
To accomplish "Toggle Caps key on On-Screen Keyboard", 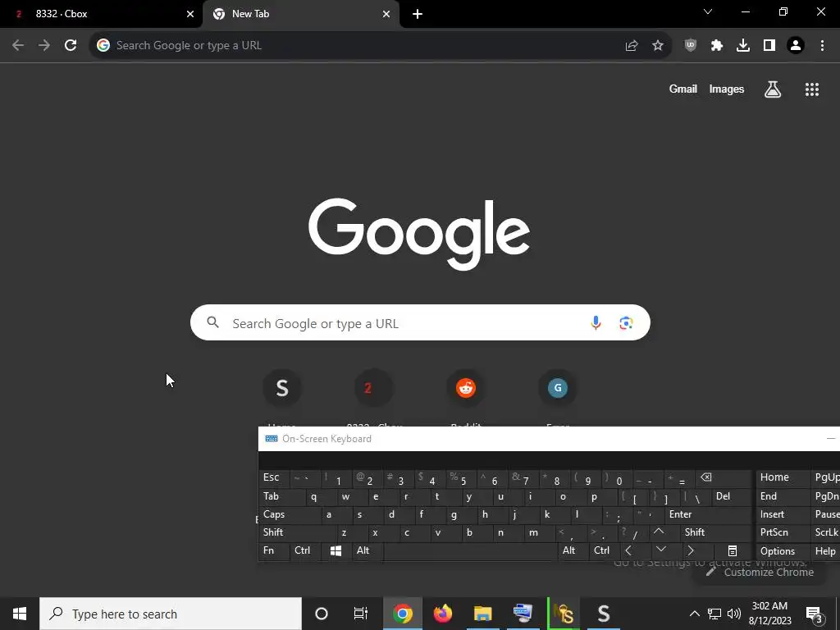I will pos(290,514).
